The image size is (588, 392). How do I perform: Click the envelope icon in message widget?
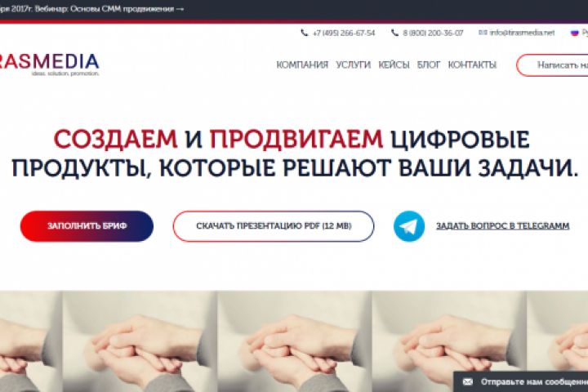pos(468,382)
